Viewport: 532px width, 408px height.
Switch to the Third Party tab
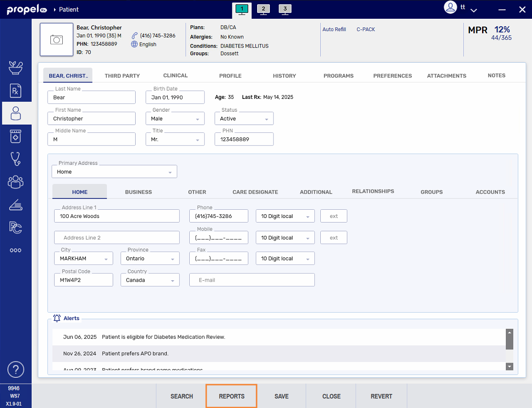pyautogui.click(x=122, y=76)
